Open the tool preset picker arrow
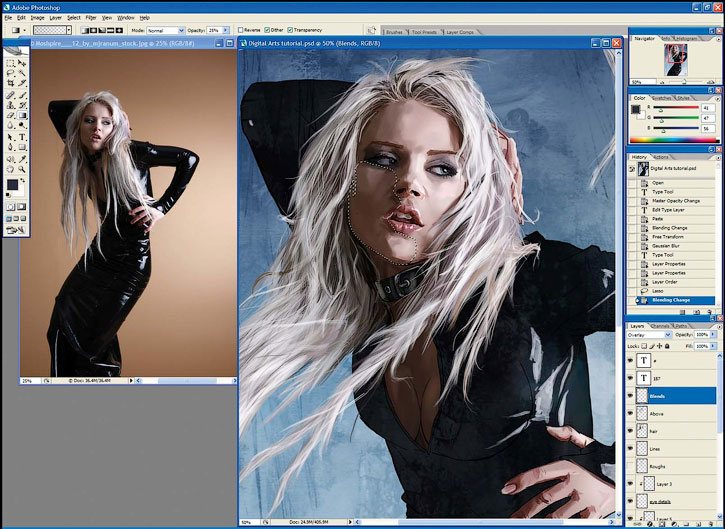Screen dimensions: 725x529 coord(25,31)
